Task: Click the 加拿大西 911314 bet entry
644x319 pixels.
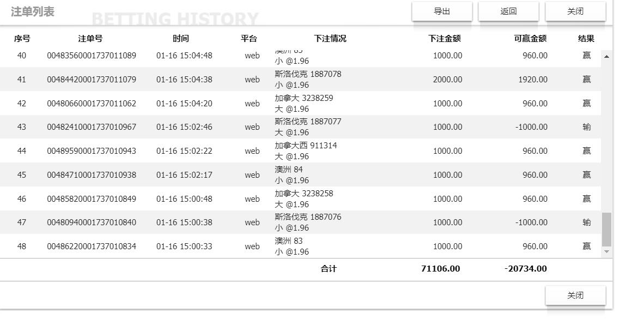Action: [x=306, y=146]
